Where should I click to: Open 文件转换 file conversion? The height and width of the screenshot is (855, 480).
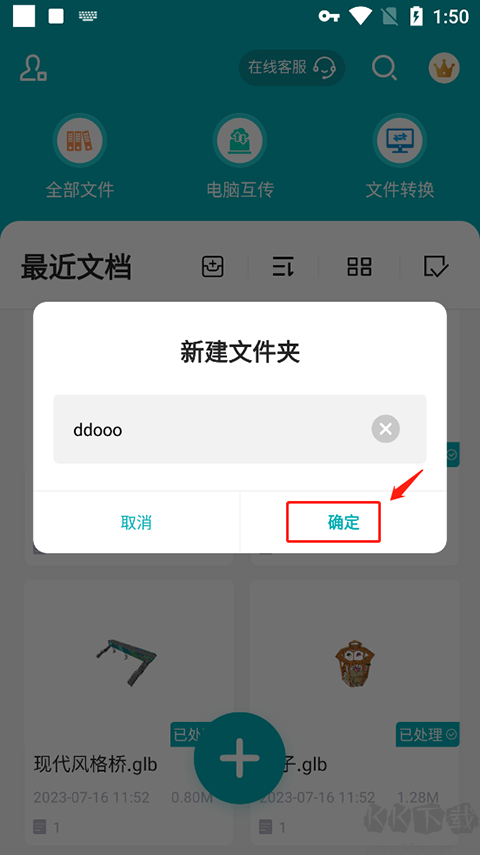[x=400, y=156]
